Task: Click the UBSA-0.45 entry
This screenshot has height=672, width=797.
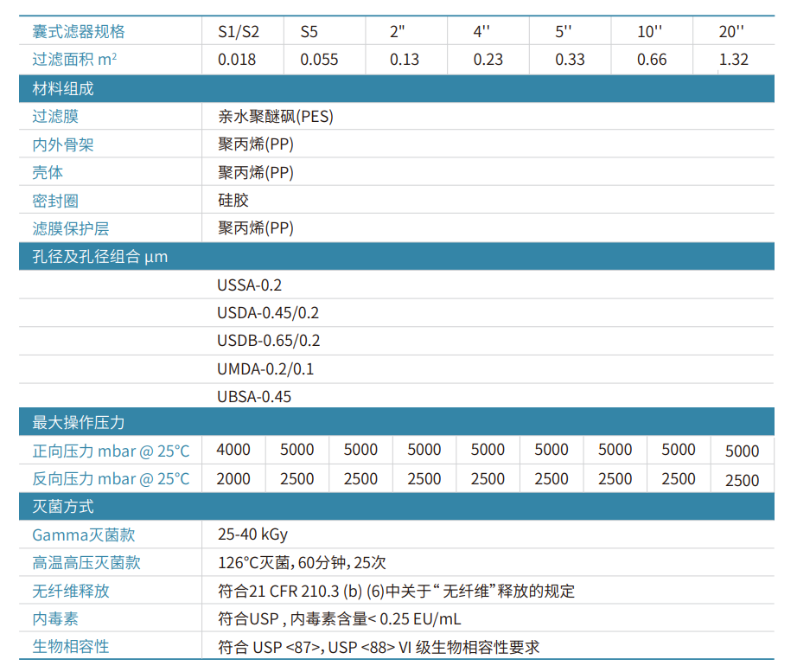Action: pos(254,397)
